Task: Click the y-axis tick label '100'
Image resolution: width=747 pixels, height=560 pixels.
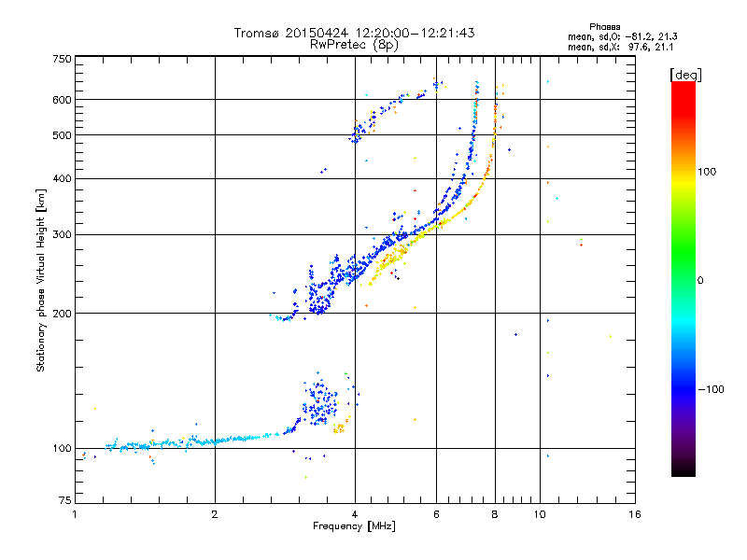Action: point(62,448)
